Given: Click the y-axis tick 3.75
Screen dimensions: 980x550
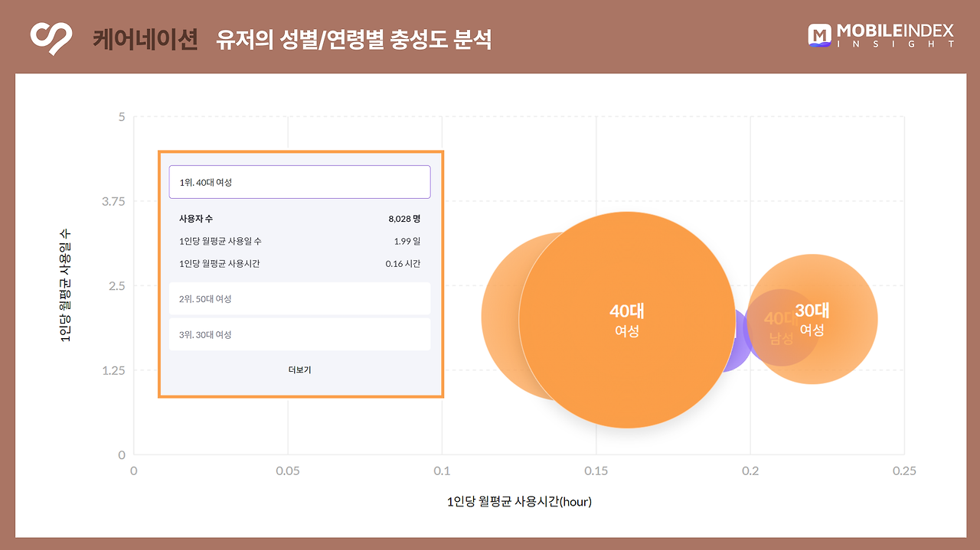Looking at the screenshot, I should click(113, 201).
